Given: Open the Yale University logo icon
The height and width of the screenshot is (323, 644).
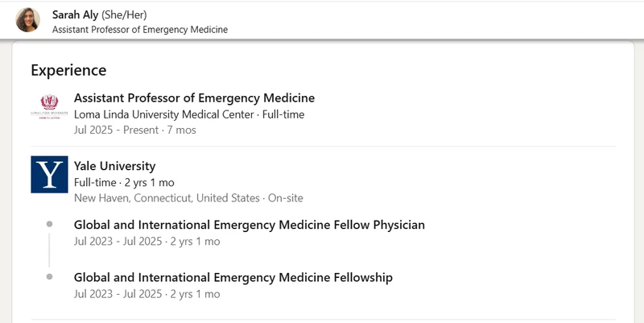Looking at the screenshot, I should pyautogui.click(x=49, y=174).
